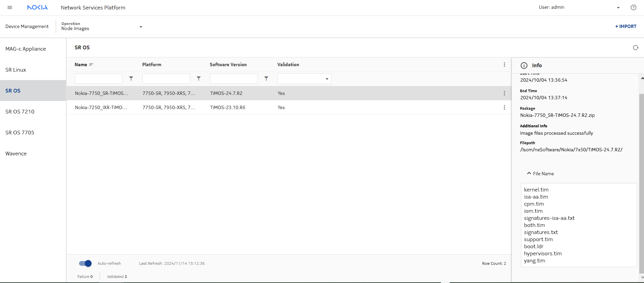
Task: Select the Nokia-7250_IXR-TiMOS row
Action: pyautogui.click(x=101, y=107)
